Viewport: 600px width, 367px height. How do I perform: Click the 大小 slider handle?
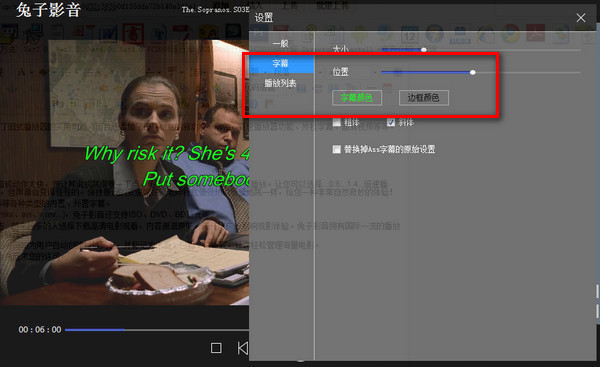(x=424, y=49)
